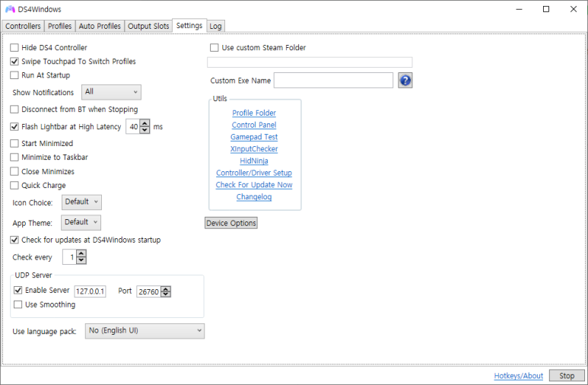
Task: Uncheck Check for updates at DS4Windows startup
Action: 14,240
